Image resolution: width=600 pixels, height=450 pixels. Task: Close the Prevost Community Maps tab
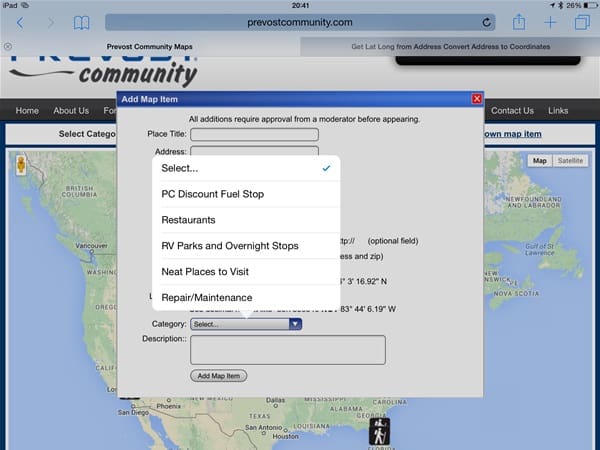tap(8, 47)
